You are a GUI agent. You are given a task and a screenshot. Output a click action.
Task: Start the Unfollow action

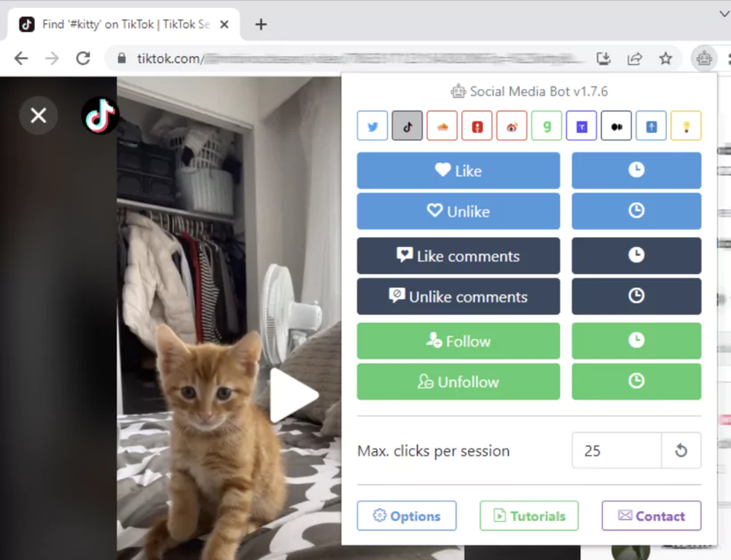(458, 381)
